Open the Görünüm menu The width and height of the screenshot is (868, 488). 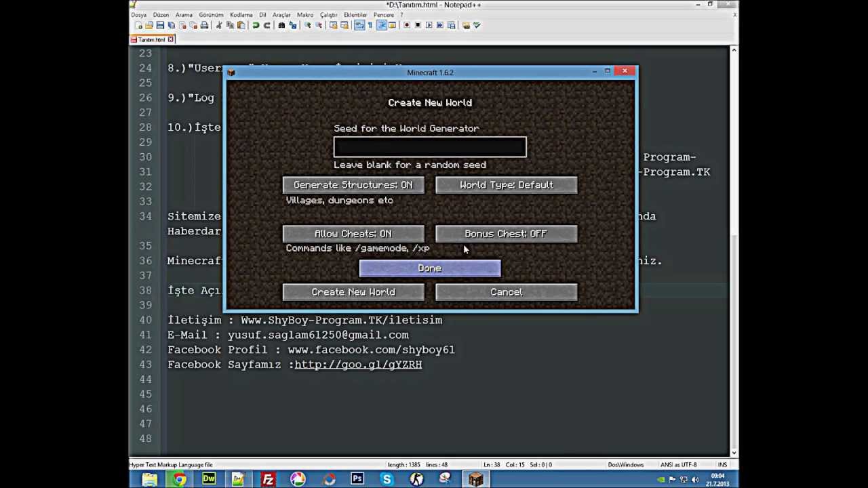click(x=212, y=15)
